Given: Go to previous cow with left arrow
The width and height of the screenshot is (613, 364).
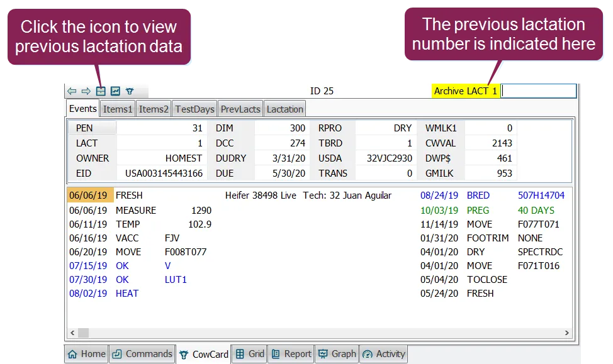Looking at the screenshot, I should coord(72,91).
